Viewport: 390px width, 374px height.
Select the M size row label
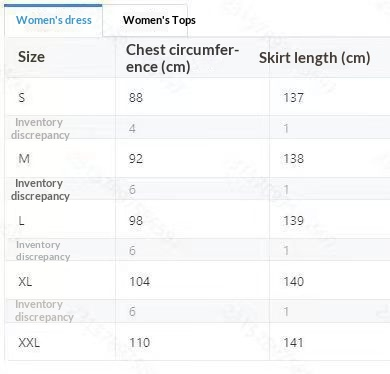(24, 159)
